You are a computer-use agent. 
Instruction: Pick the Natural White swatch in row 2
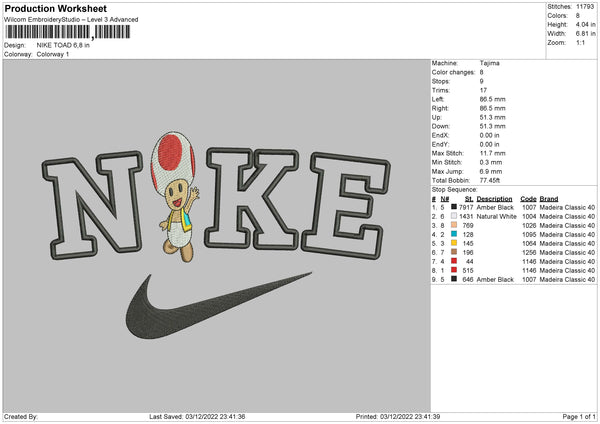[454, 216]
